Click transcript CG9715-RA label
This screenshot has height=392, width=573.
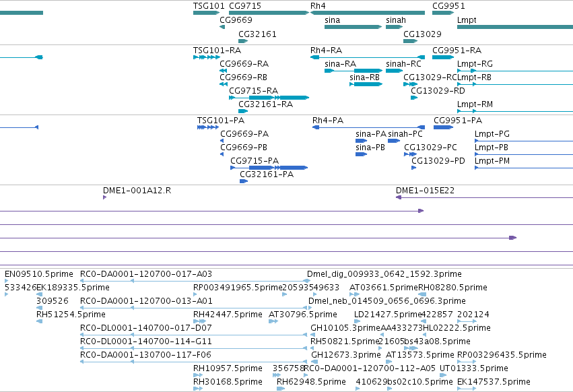(x=253, y=91)
